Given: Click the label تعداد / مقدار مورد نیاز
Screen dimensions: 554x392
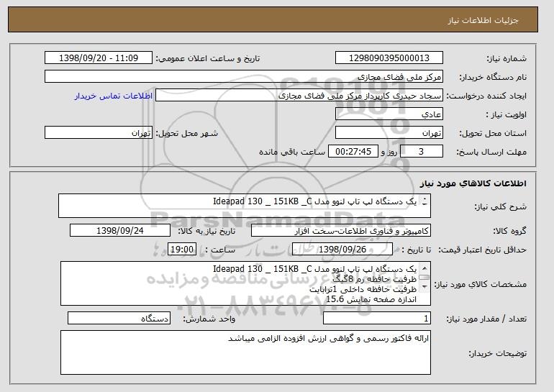Looking at the screenshot, I should point(486,319).
